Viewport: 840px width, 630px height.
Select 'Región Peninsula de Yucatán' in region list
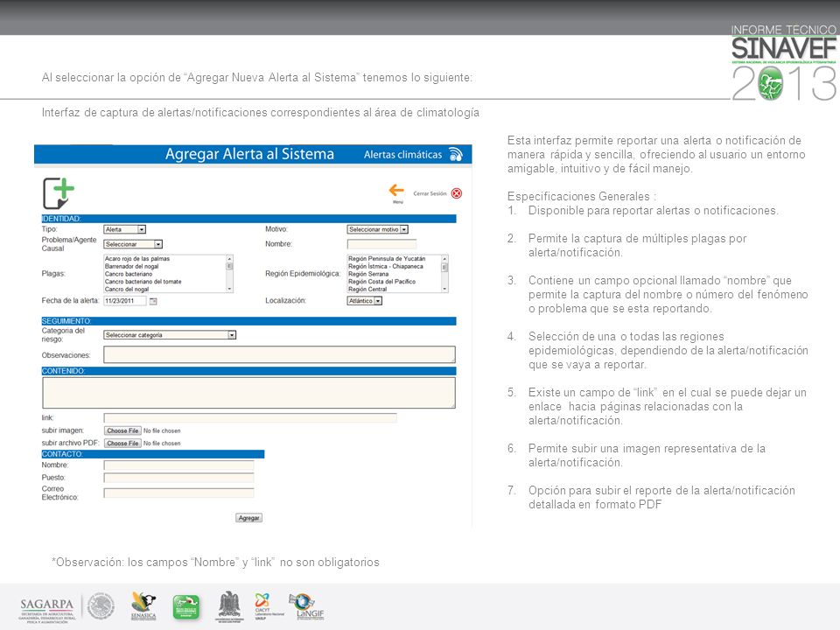coord(387,259)
